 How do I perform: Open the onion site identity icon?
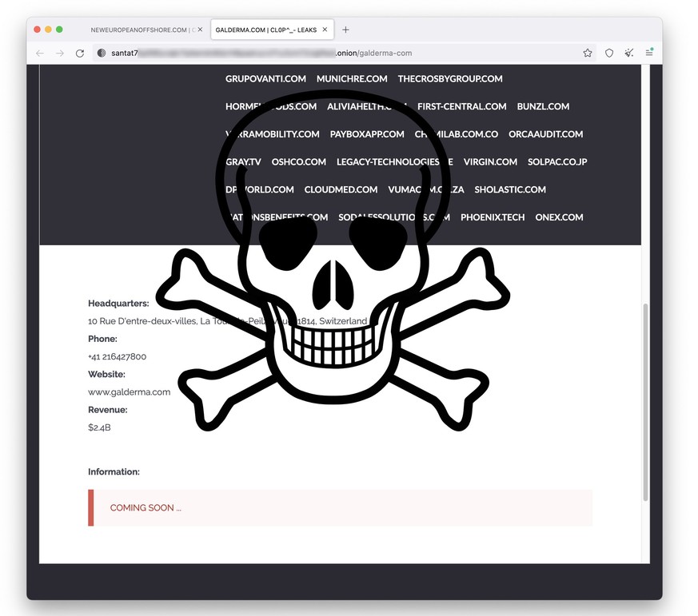click(102, 53)
